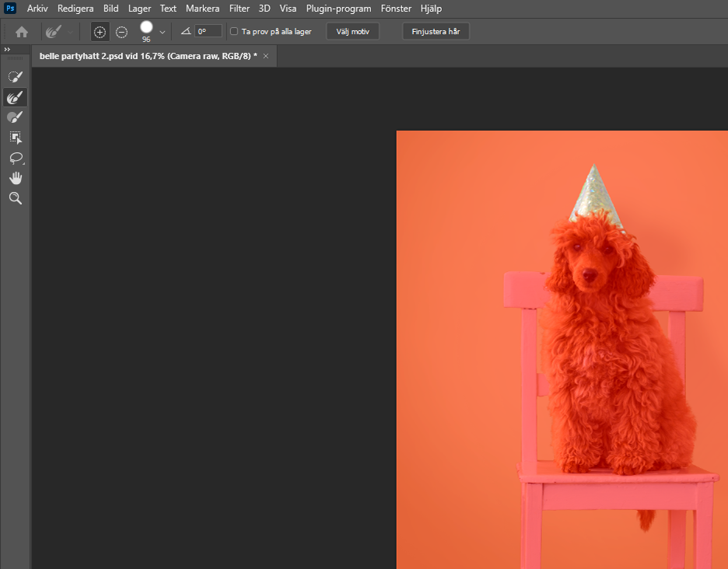Switch to subtract-from-selection brush mode

[x=121, y=32]
